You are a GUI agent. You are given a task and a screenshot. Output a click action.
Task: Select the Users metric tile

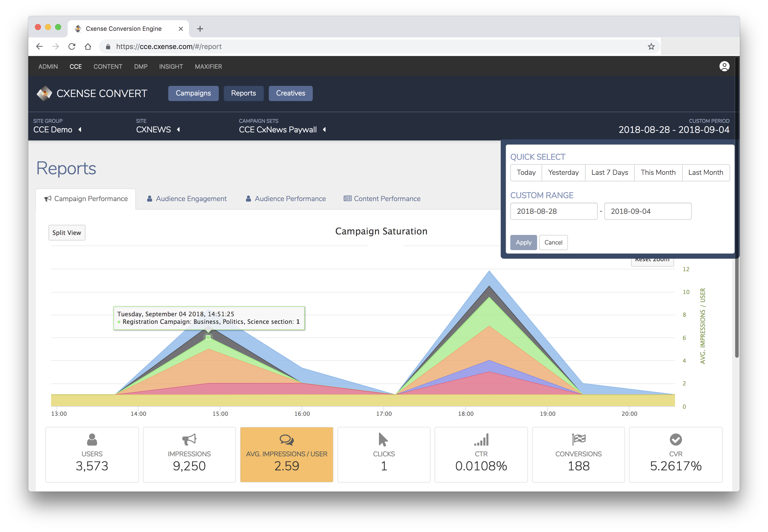92,454
